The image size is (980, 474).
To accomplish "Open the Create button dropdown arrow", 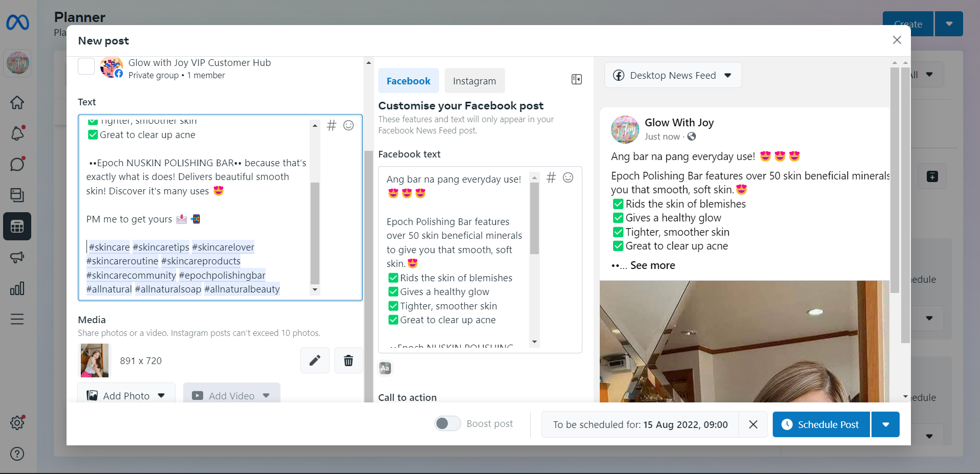I will coord(949,24).
